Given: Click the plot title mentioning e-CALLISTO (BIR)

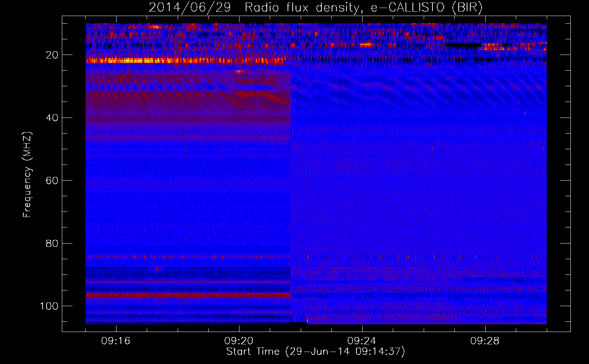Looking at the screenshot, I should 316,8.
